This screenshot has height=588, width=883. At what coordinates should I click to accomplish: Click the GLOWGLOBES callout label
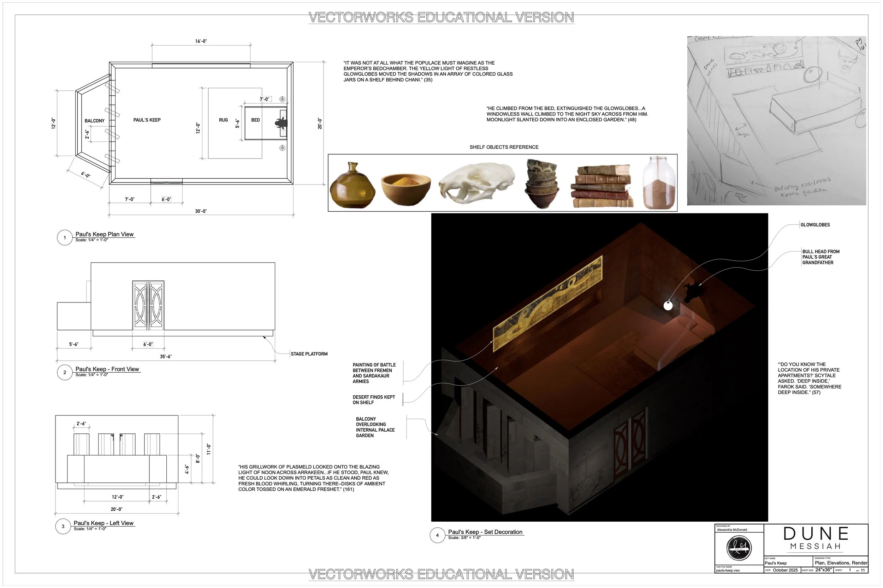(x=815, y=225)
